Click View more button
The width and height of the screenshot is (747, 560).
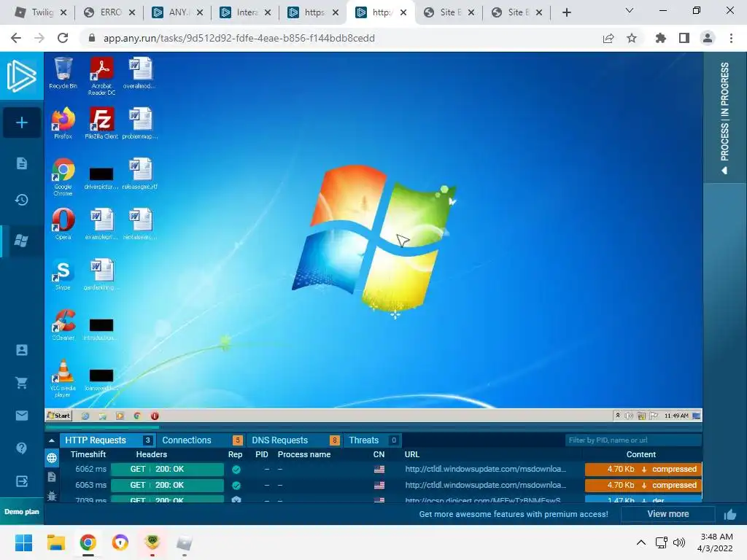tap(668, 514)
